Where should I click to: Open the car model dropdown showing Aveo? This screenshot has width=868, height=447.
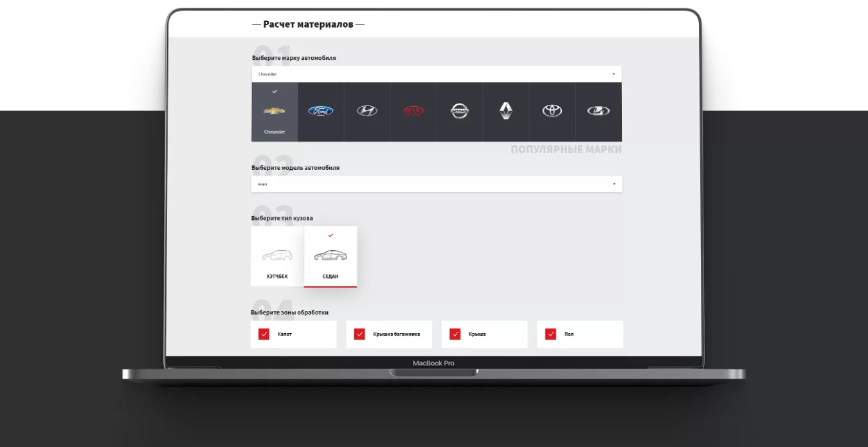pos(437,184)
